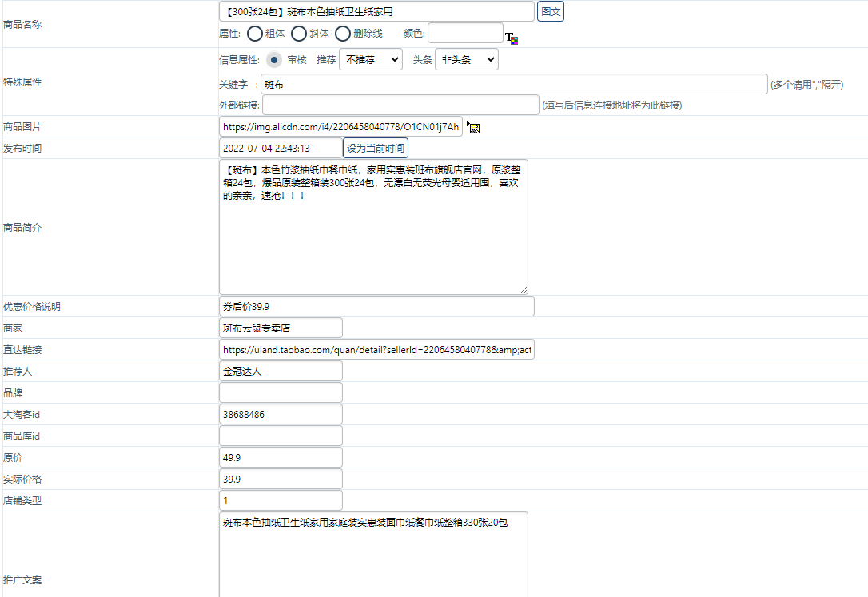Viewport: 868px width, 597px height.
Task: Click the 实际价格 field showing 39.9
Action: pos(281,480)
